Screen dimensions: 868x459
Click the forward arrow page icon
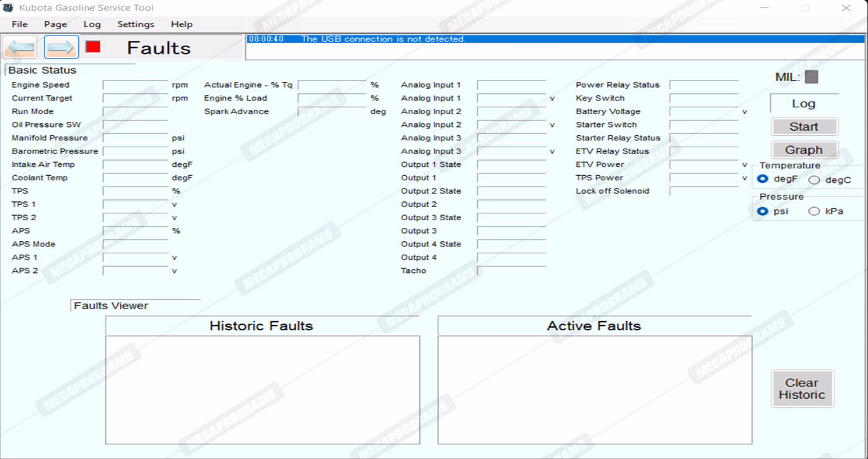point(61,48)
